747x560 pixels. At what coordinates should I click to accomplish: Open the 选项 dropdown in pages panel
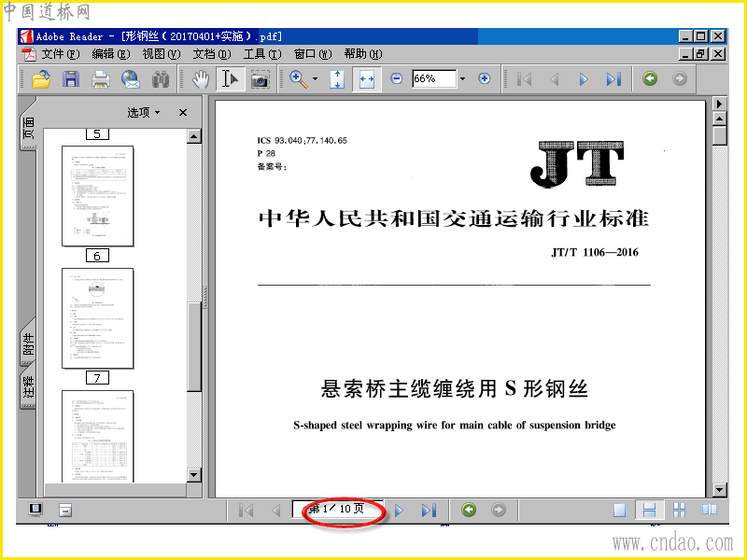[x=144, y=112]
